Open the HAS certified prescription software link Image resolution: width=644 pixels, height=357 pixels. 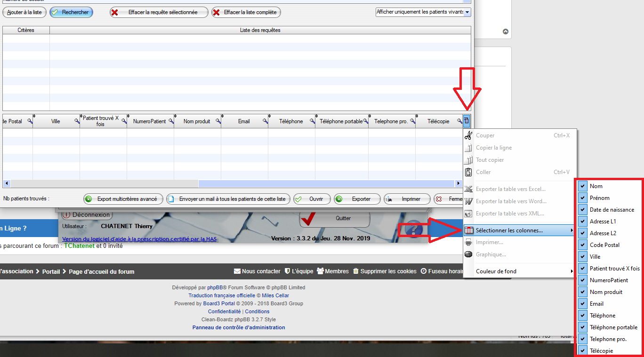pos(139,239)
